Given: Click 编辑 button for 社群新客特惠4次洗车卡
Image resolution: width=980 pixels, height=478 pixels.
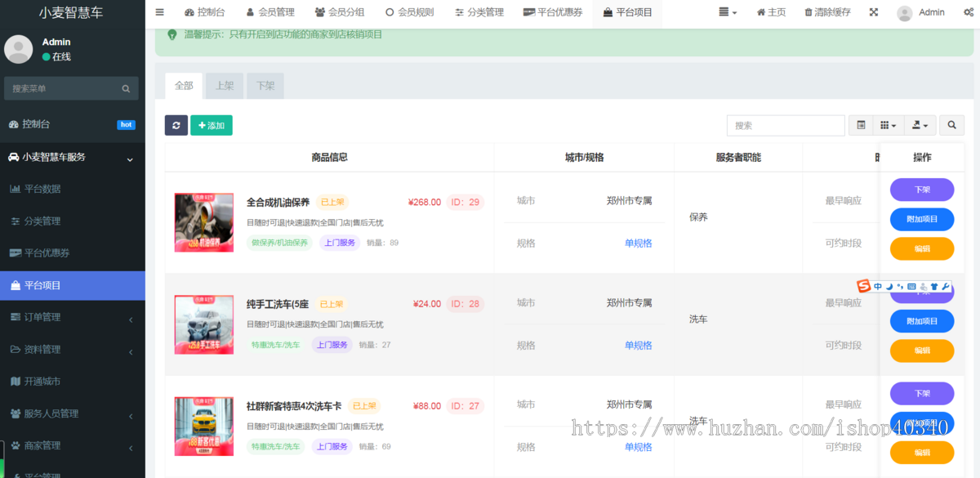Looking at the screenshot, I should (922, 453).
